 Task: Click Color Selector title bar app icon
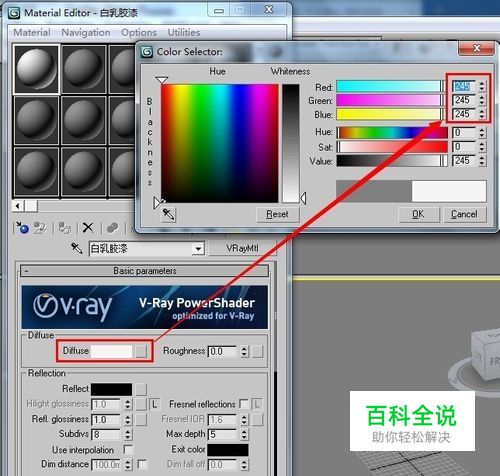pos(147,52)
